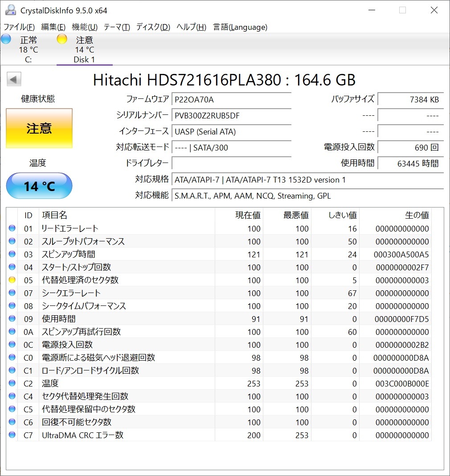
Task: Click raw value 000300A500A5
Action: [401, 254]
